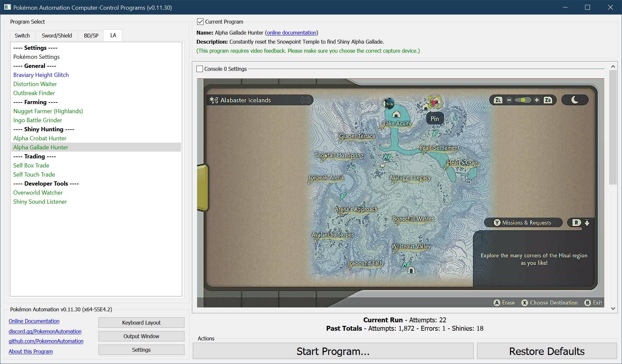Uncheck the Current Program checkbox
Image resolution: width=622 pixels, height=364 pixels.
point(200,22)
